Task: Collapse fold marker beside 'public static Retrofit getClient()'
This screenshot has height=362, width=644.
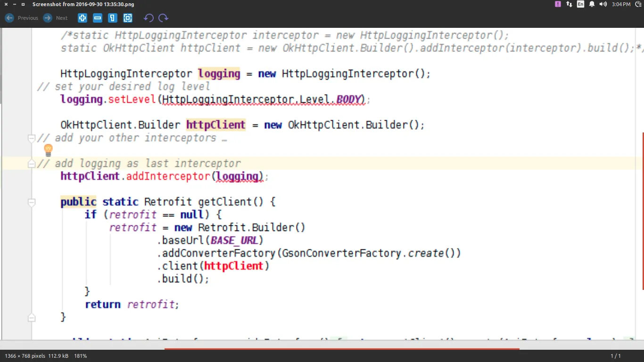Action: click(32, 203)
